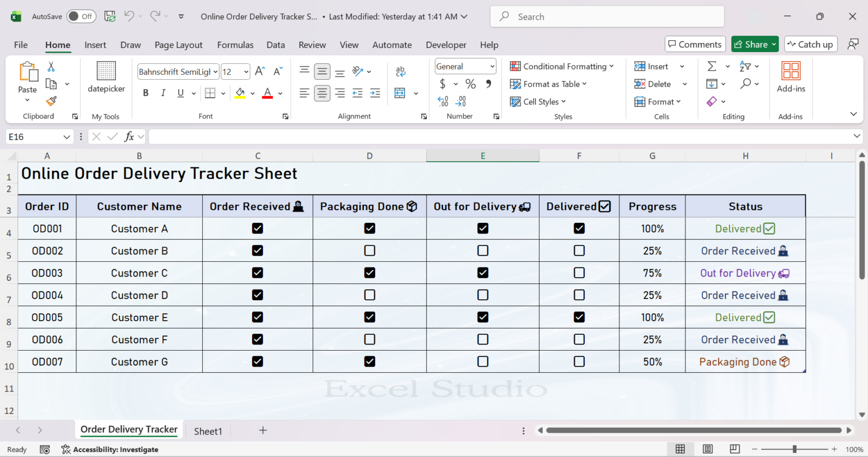Apply Bold formatting
Screen dimensions: 868x457
tap(146, 93)
